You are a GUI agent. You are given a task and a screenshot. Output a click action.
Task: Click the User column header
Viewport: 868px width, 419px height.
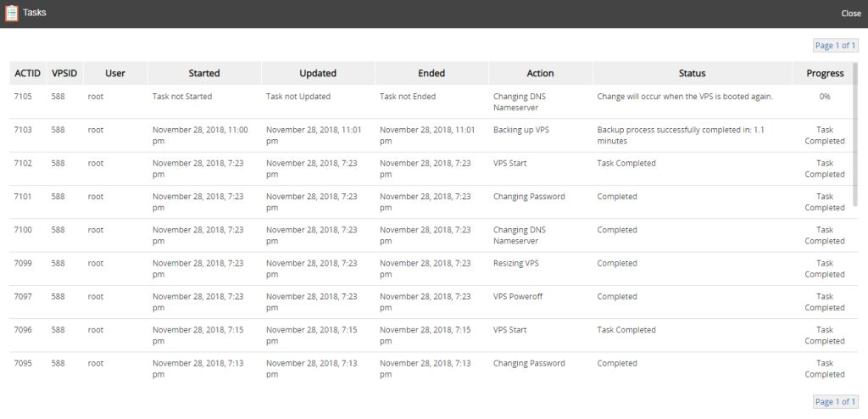coord(115,73)
